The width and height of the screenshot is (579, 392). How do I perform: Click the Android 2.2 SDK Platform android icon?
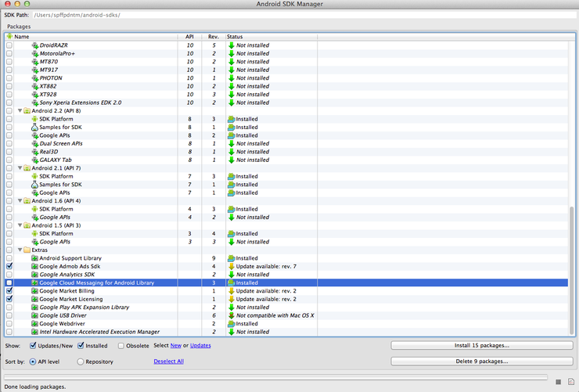pos(34,119)
